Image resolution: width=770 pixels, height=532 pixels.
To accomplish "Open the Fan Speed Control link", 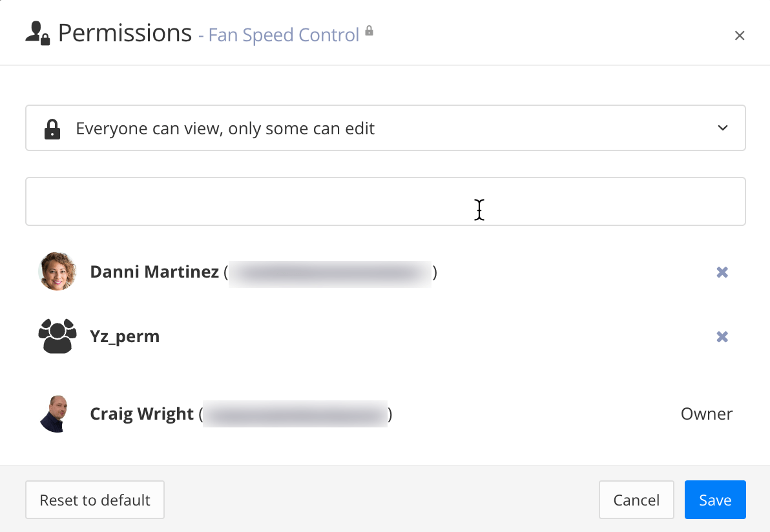I will [283, 34].
